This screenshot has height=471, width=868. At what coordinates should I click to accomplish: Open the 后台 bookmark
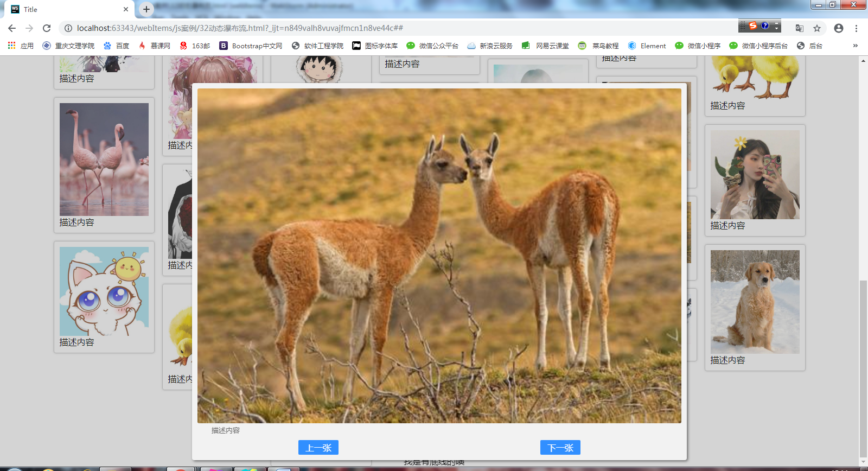(x=809, y=46)
